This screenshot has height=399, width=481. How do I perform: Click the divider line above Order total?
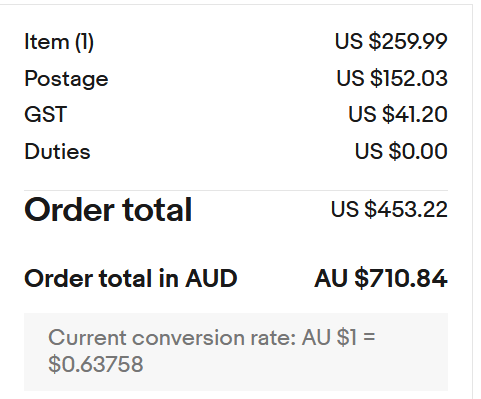[x=236, y=191]
